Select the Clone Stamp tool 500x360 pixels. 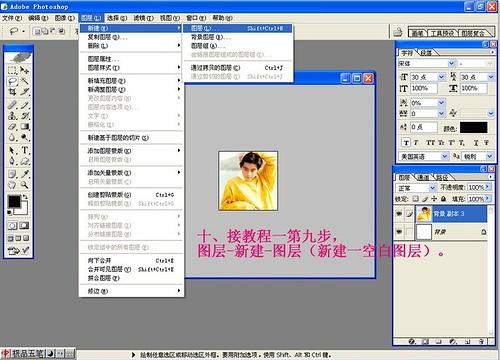[x=12, y=116]
